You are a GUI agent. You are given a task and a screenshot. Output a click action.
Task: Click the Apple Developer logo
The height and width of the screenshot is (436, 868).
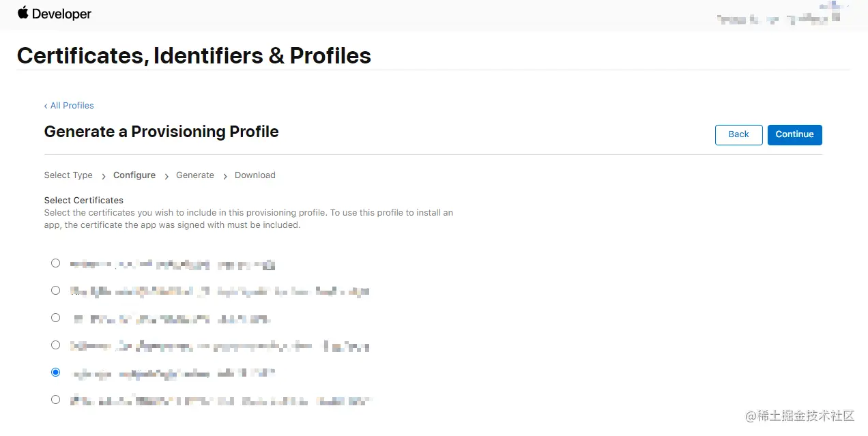tap(54, 14)
